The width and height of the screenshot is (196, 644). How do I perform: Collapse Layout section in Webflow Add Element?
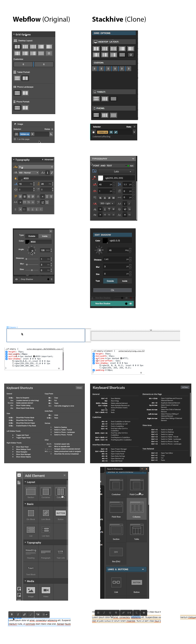pos(25,482)
